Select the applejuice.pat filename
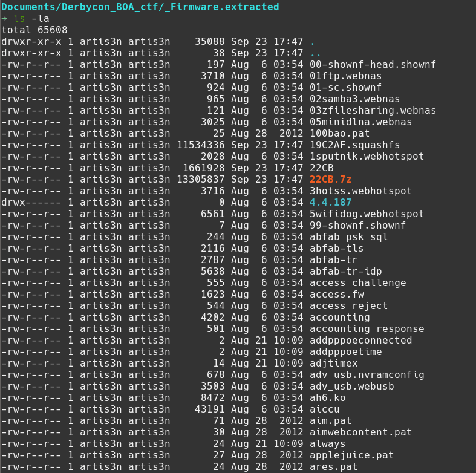The height and width of the screenshot is (473, 476). [351, 455]
